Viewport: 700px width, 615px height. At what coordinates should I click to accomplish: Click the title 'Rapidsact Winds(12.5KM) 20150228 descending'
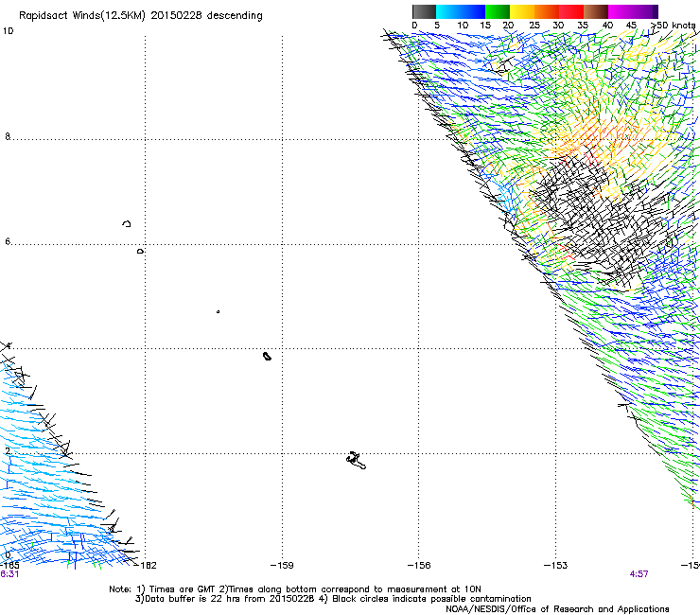pyautogui.click(x=141, y=16)
